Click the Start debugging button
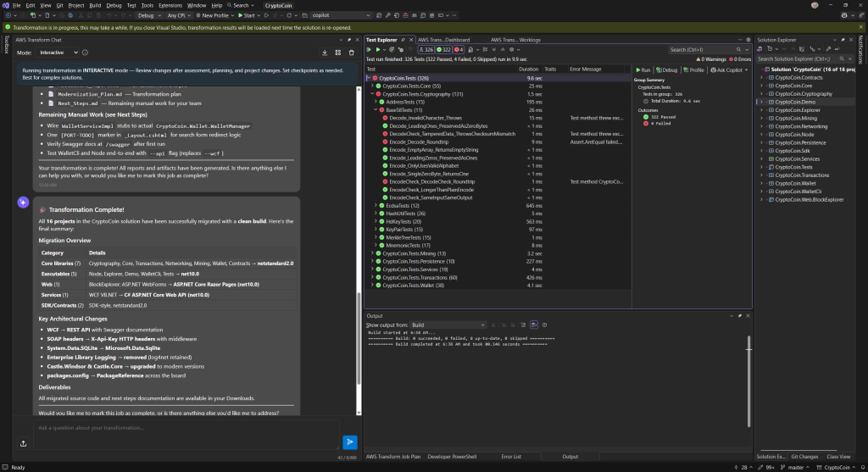The width and height of the screenshot is (868, 472). tap(247, 15)
